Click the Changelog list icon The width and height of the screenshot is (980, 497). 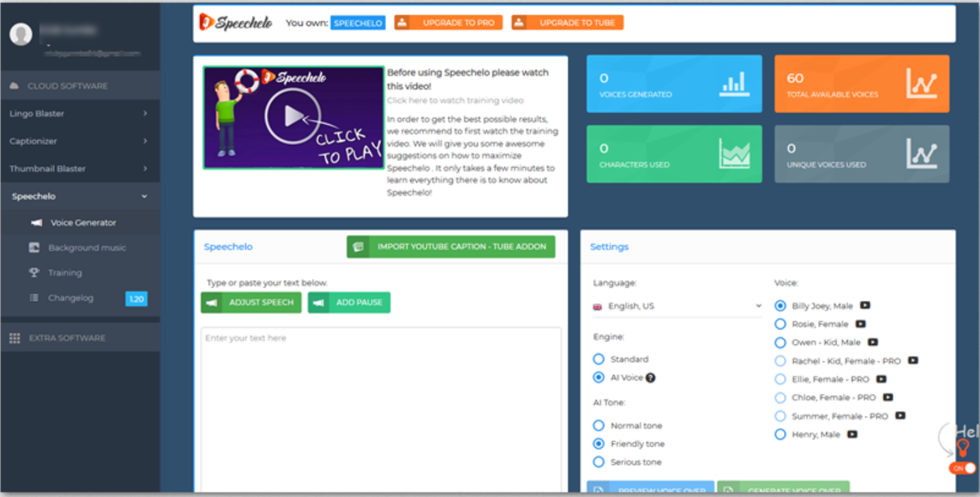(34, 298)
